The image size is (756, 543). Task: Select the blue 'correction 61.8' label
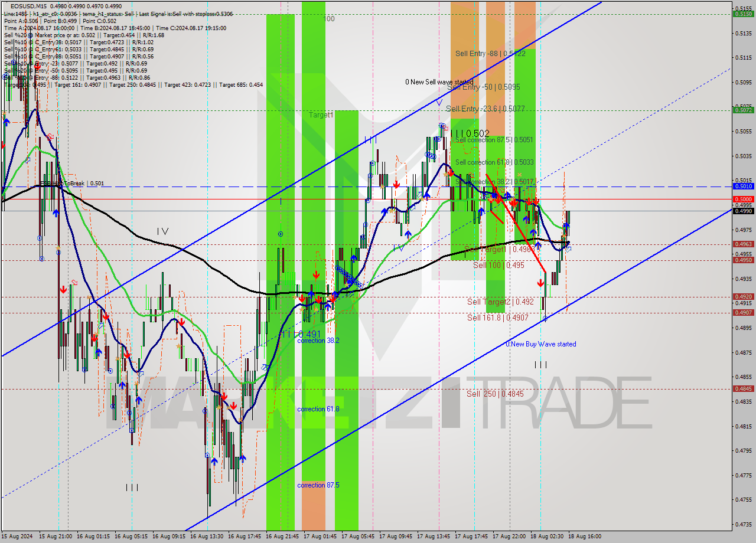pos(318,409)
